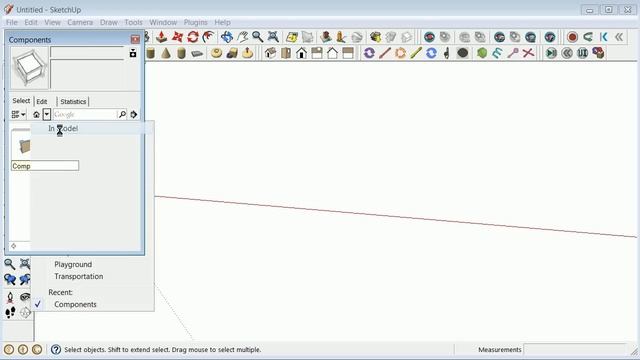Click the Measurements input box
The image size is (640, 360).
[574, 350]
